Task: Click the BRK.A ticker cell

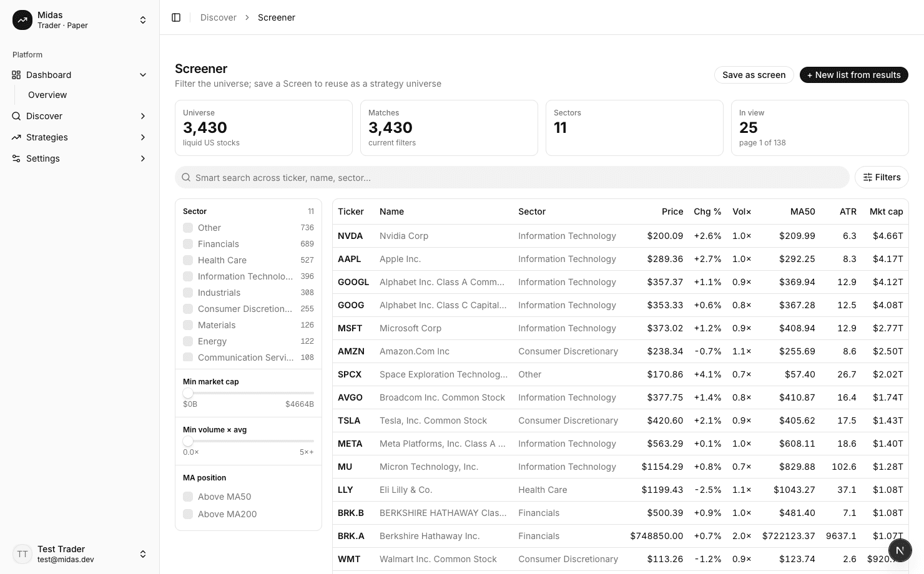Action: point(351,536)
